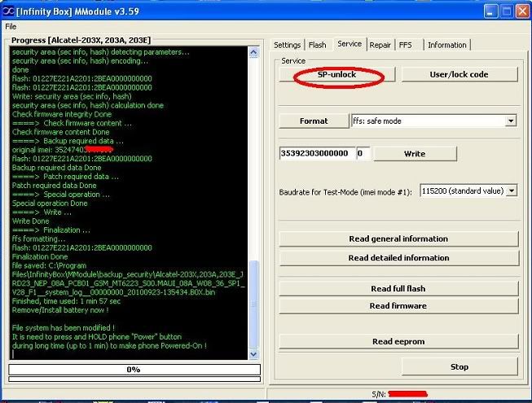Close the MModule window
The width and height of the screenshot is (532, 403).
coord(521,11)
